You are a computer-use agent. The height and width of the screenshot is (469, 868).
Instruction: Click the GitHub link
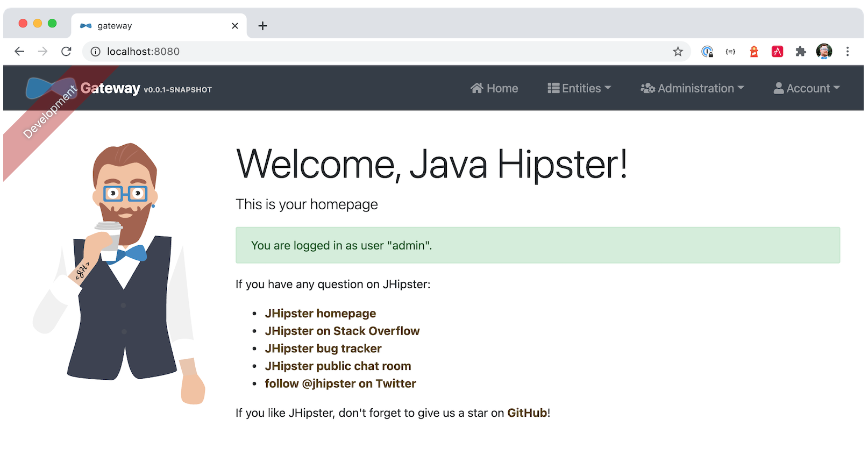pos(527,413)
